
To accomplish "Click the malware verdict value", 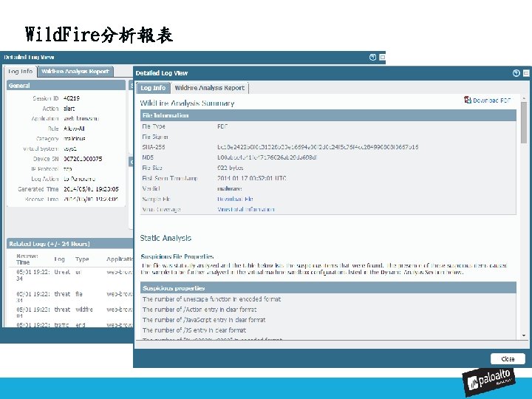I will (229, 188).
